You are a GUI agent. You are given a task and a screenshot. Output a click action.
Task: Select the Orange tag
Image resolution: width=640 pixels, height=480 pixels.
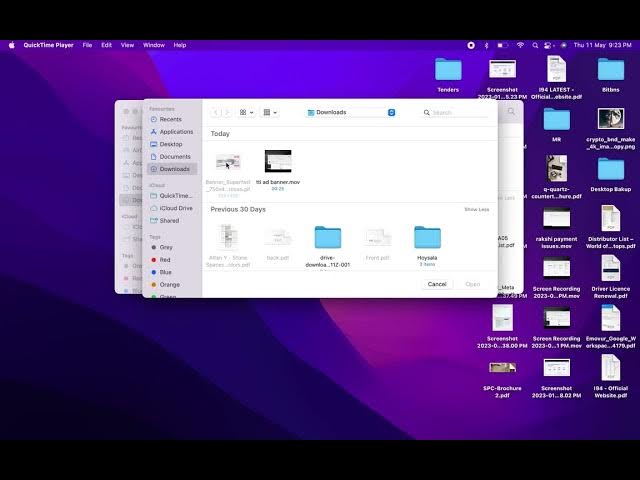[x=172, y=284]
